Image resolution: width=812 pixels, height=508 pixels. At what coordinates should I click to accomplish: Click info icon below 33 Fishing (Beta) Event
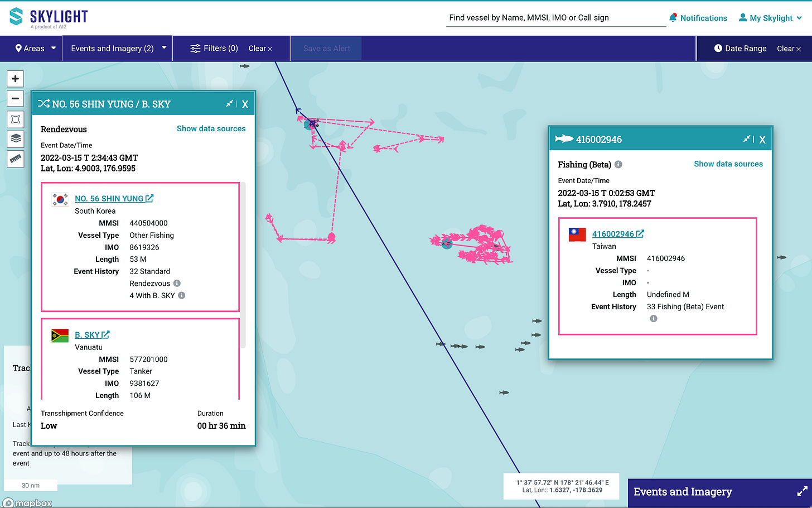click(654, 319)
